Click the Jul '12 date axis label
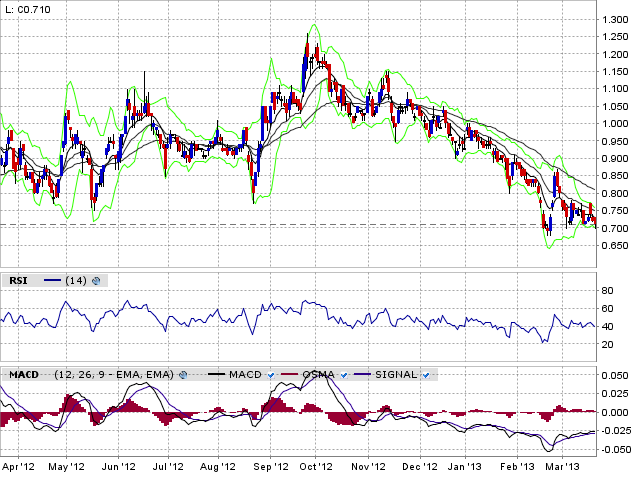The width and height of the screenshot is (640, 480). click(168, 467)
